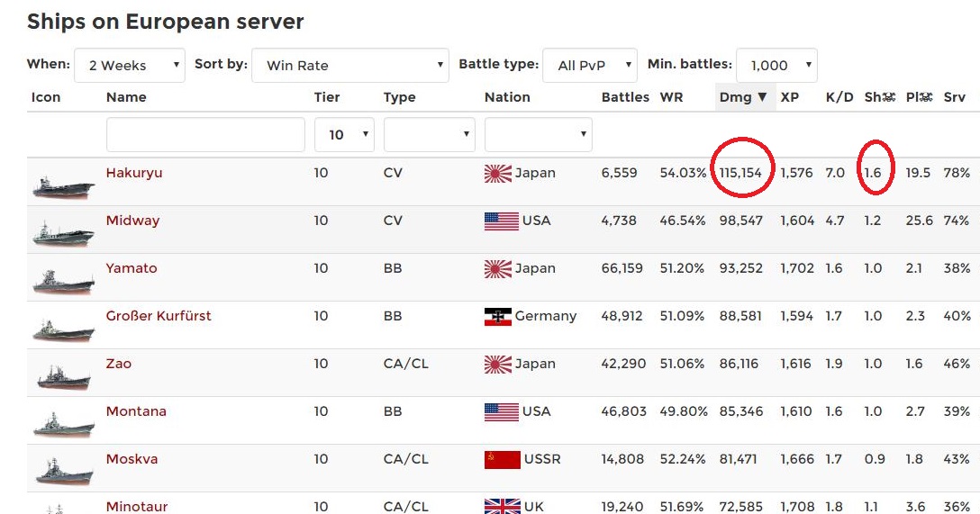Click the Montana battleship icon
The height and width of the screenshot is (514, 980).
pos(63,423)
